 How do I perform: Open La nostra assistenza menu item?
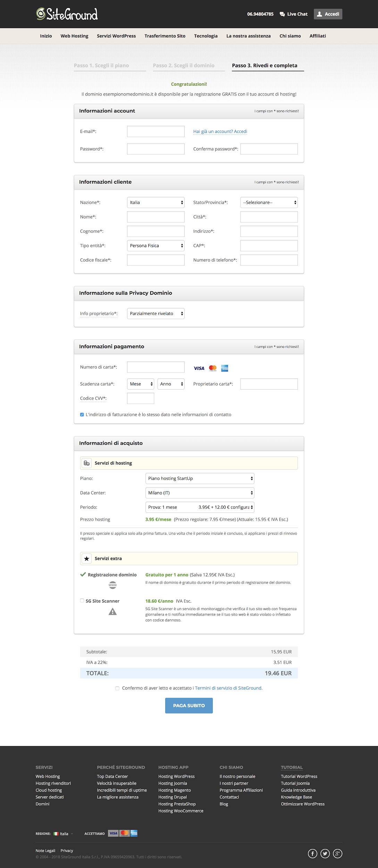[249, 36]
